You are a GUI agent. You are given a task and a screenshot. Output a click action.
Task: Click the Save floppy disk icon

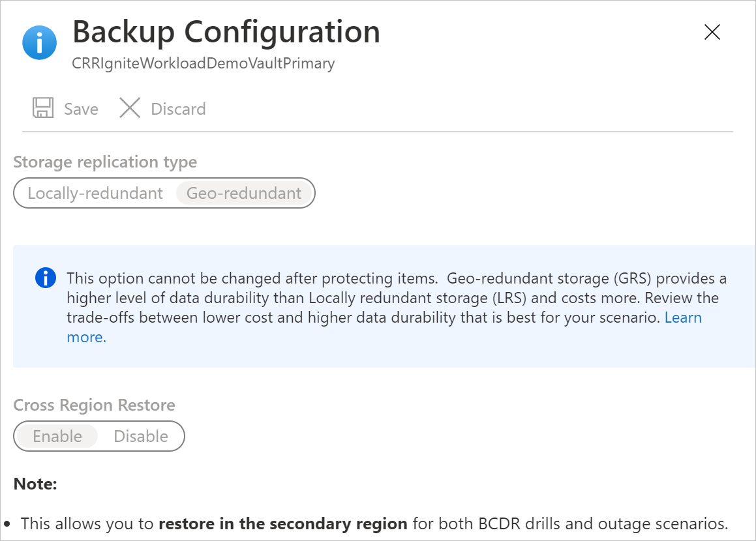pos(42,108)
